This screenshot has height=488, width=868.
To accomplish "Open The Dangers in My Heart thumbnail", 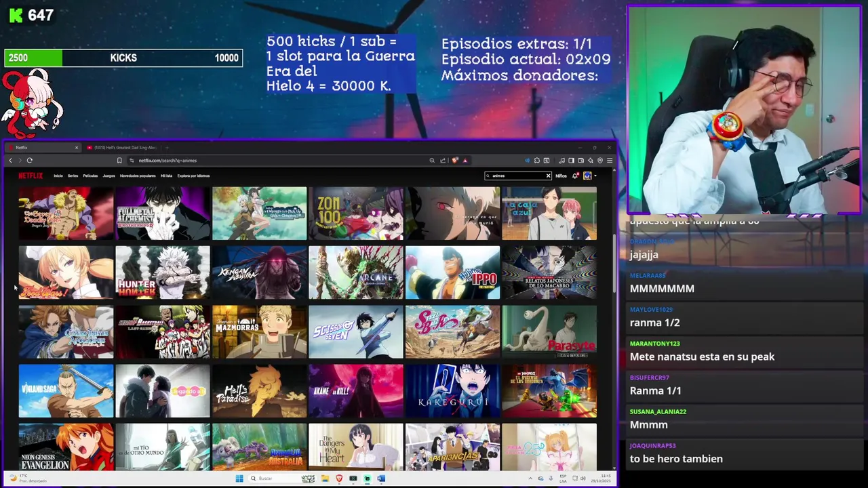I will (x=356, y=447).
